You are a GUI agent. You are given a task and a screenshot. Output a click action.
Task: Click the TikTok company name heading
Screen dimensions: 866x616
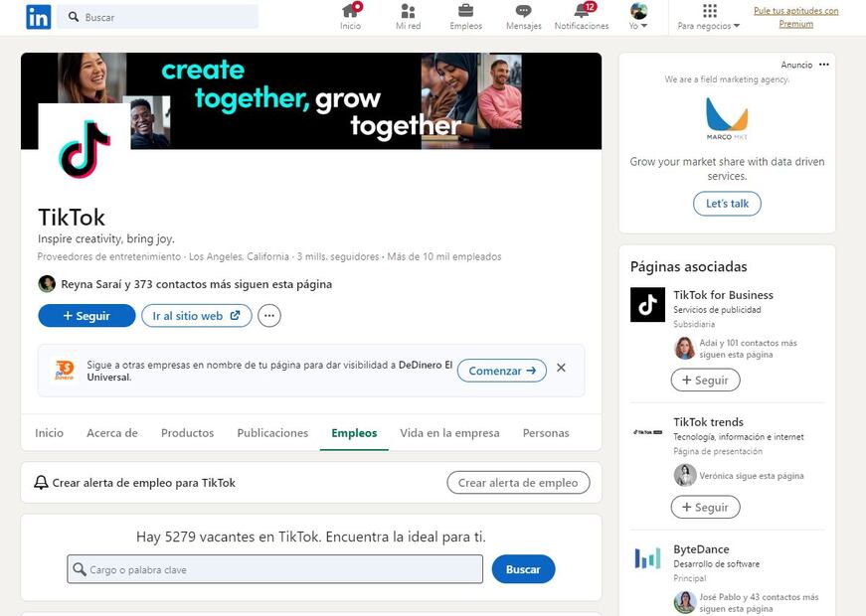click(72, 218)
